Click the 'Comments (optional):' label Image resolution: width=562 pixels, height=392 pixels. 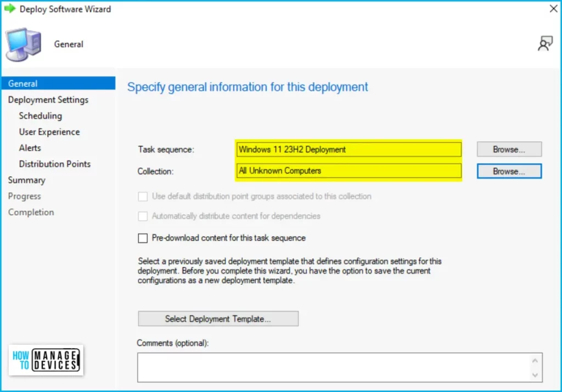coord(173,343)
